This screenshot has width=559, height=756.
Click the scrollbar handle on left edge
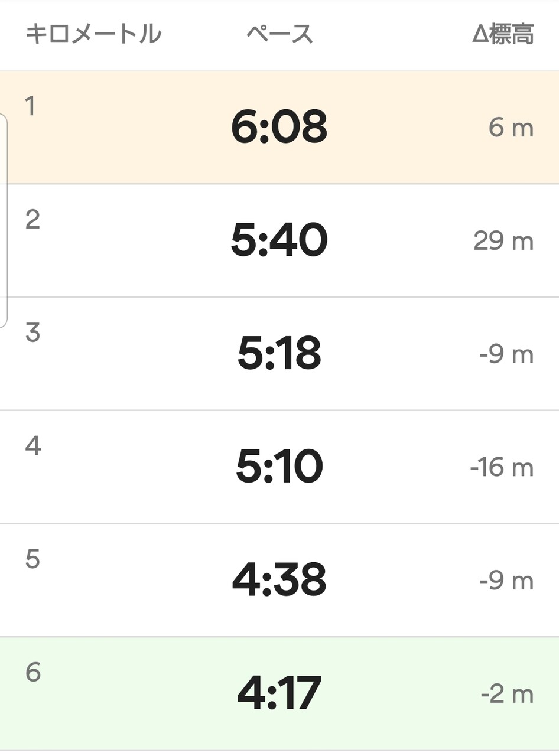pyautogui.click(x=4, y=221)
